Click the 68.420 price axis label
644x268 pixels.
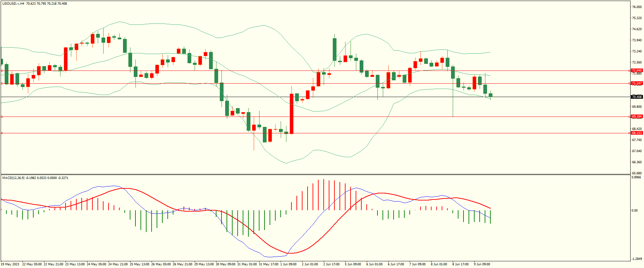(x=637, y=129)
